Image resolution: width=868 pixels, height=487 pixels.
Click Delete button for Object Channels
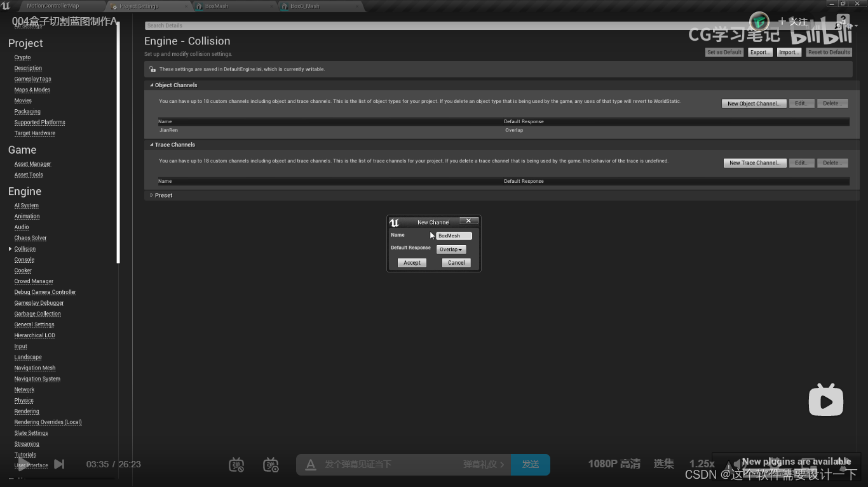(x=832, y=103)
